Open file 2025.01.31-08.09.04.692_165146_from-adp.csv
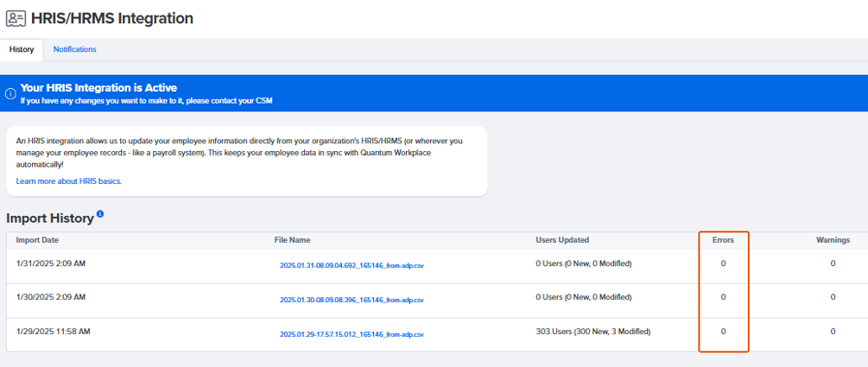The height and width of the screenshot is (367, 868). click(352, 265)
